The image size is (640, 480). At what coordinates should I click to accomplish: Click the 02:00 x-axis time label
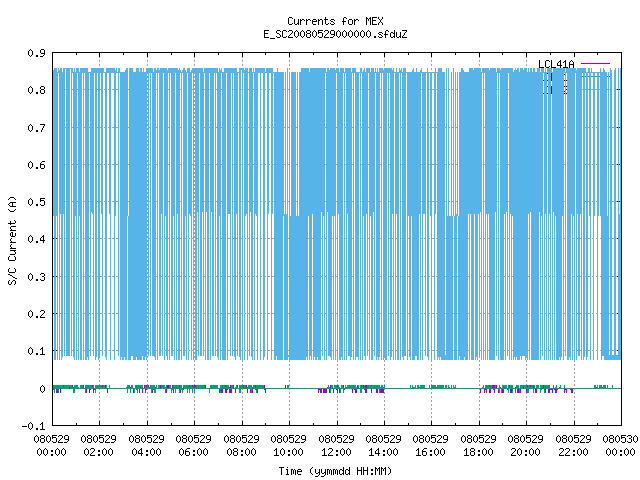click(x=98, y=452)
